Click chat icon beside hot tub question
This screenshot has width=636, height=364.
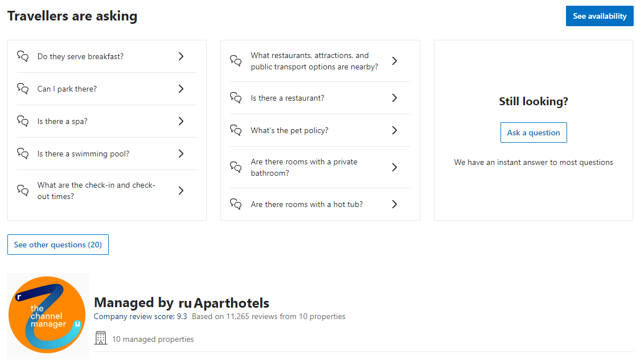click(x=236, y=204)
